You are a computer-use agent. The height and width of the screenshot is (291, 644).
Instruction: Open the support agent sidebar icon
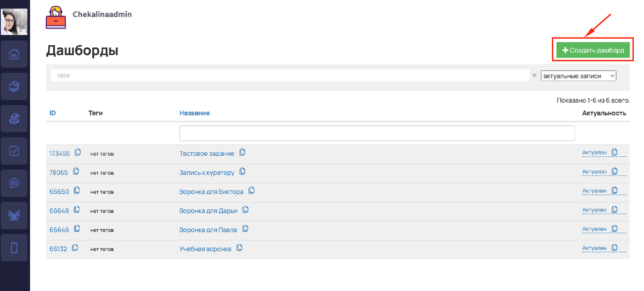14,119
